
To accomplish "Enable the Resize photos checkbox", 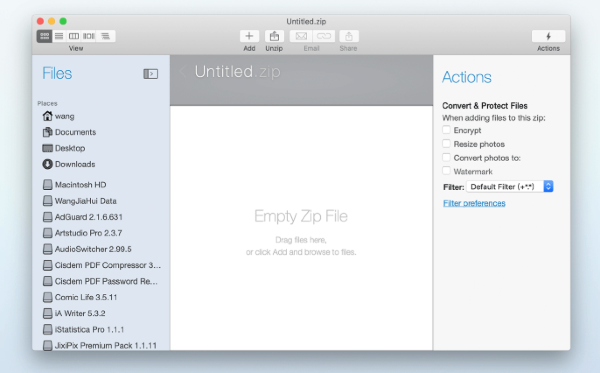I will [446, 143].
